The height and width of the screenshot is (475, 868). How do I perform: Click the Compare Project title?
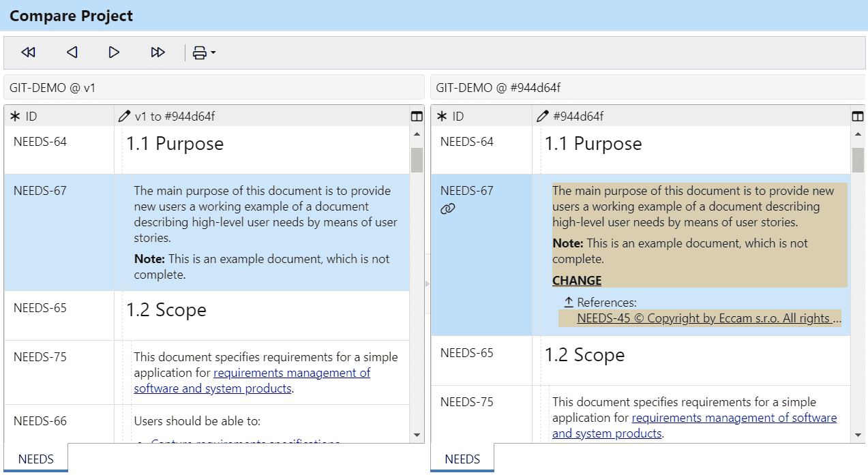72,16
